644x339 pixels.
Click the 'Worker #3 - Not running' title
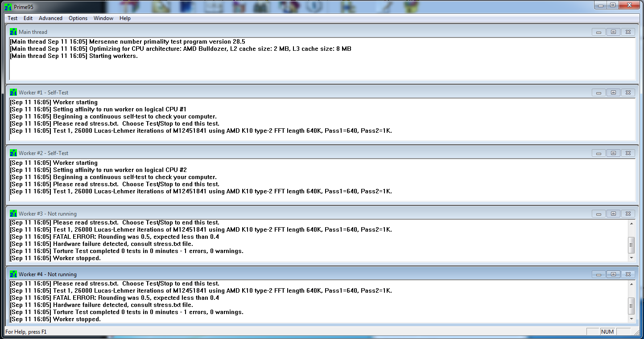click(x=48, y=214)
